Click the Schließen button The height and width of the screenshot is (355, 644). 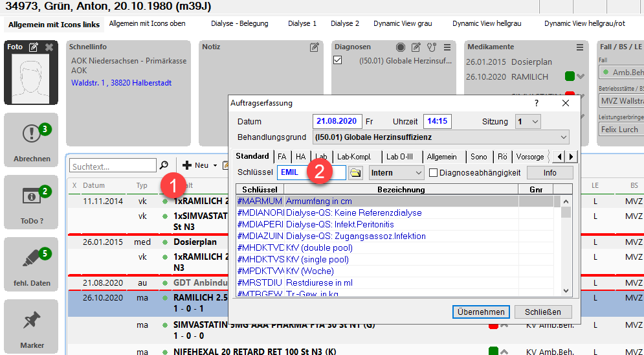[542, 312]
